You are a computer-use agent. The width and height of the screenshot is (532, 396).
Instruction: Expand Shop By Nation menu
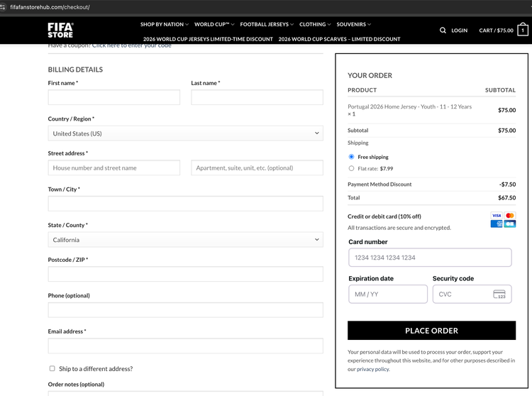(x=165, y=24)
